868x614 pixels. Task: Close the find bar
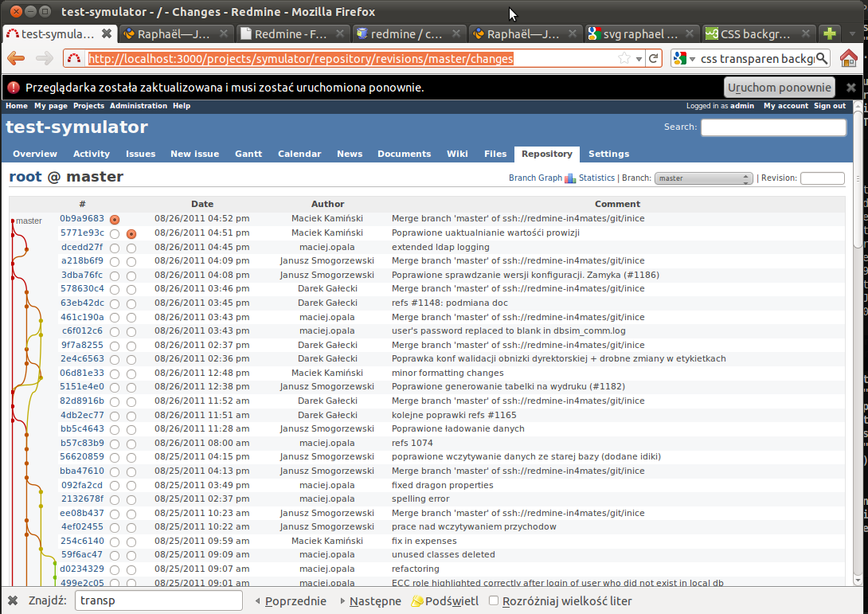click(13, 600)
